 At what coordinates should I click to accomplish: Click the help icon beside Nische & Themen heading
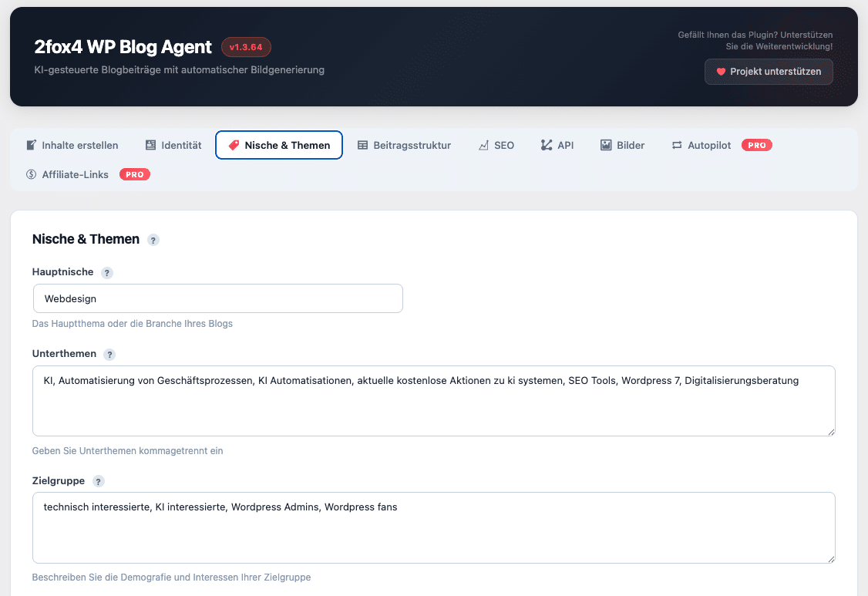(153, 240)
